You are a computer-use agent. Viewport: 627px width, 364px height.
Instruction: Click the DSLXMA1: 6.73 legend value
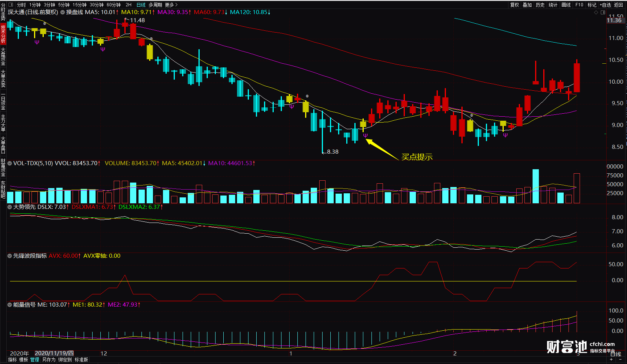(x=94, y=207)
